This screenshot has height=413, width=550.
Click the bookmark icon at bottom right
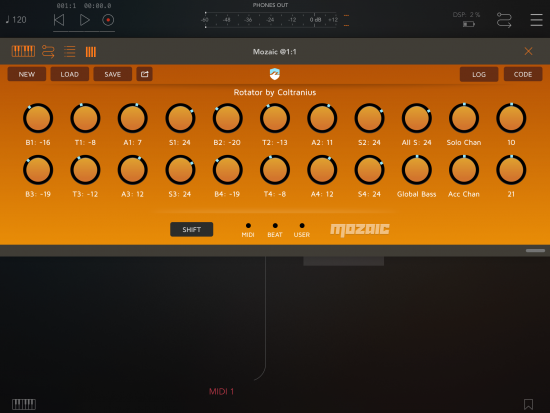click(528, 404)
